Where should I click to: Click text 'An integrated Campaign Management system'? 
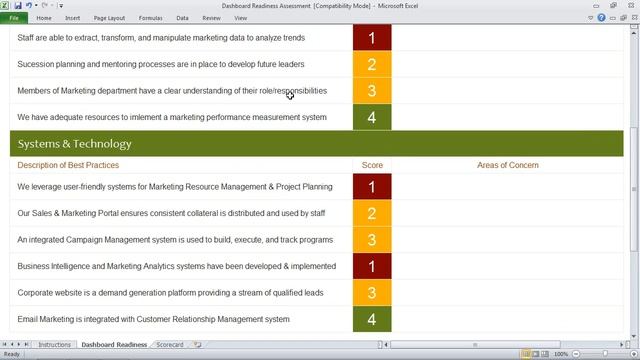tap(97, 240)
